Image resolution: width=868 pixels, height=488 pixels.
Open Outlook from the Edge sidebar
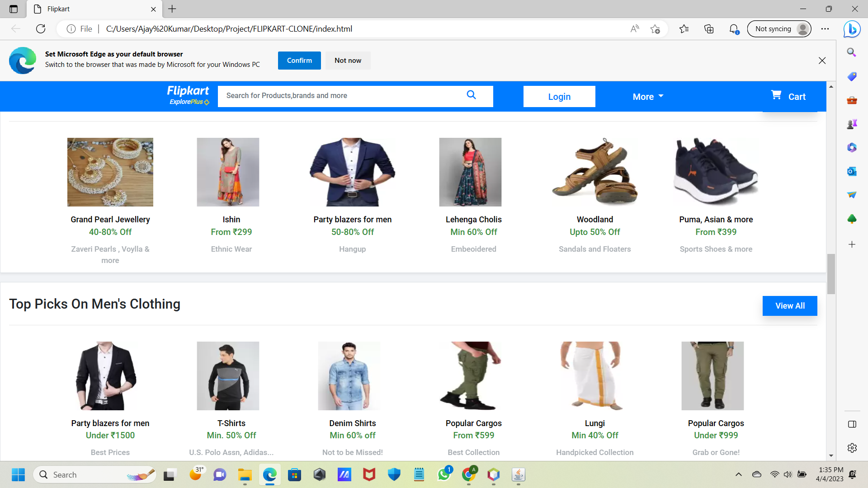pyautogui.click(x=852, y=171)
